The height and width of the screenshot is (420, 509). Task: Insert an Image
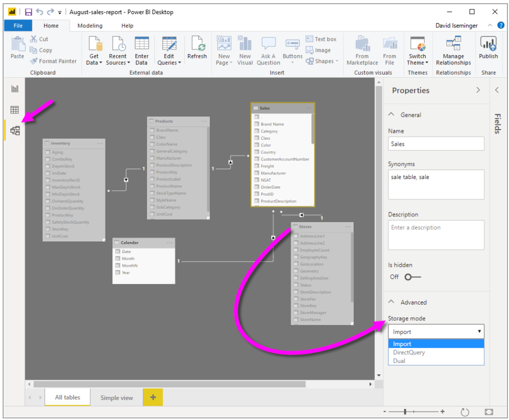click(x=318, y=50)
